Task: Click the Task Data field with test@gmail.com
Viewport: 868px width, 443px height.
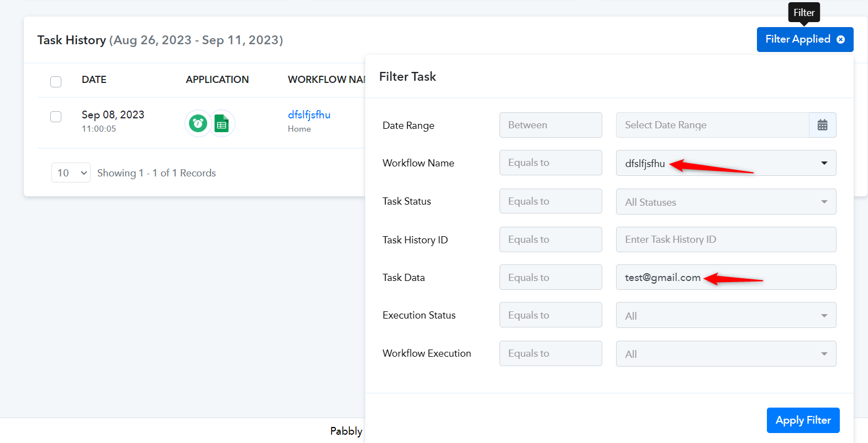Action: point(726,277)
